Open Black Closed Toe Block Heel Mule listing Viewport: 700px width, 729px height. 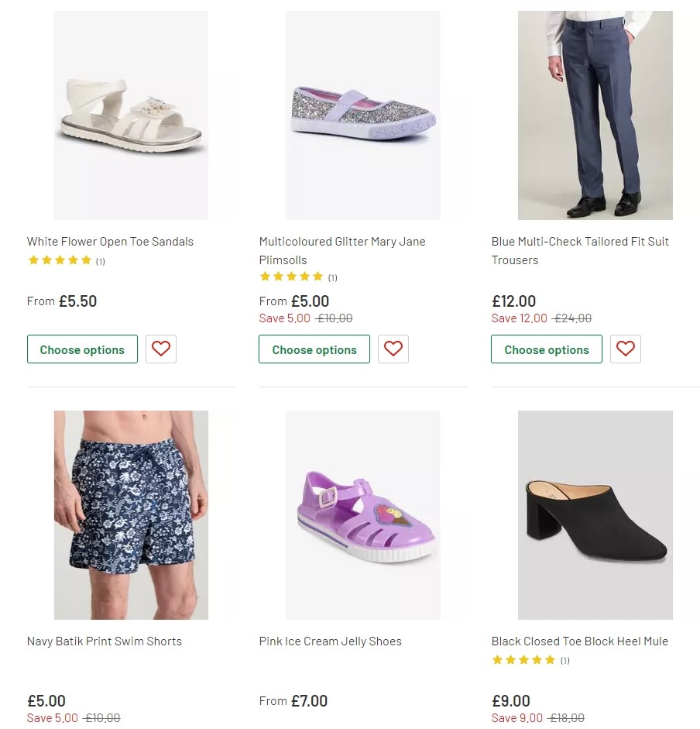[580, 641]
